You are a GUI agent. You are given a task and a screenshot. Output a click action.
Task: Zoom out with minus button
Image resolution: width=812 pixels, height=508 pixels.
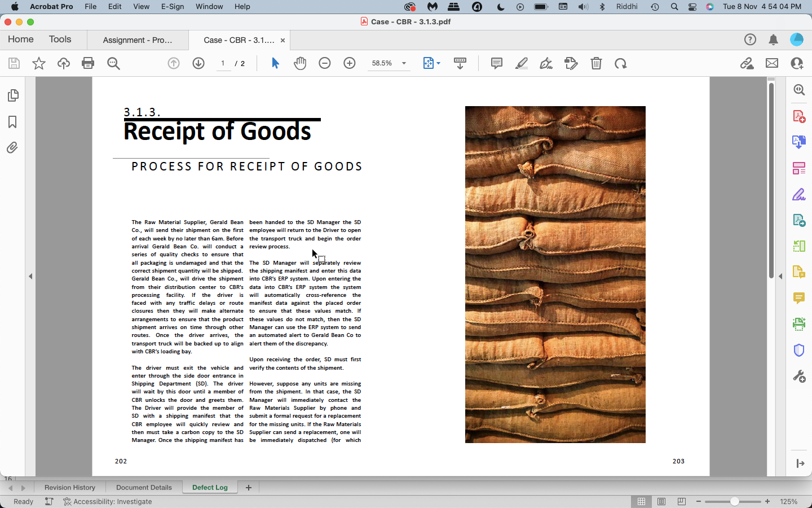[x=325, y=63]
